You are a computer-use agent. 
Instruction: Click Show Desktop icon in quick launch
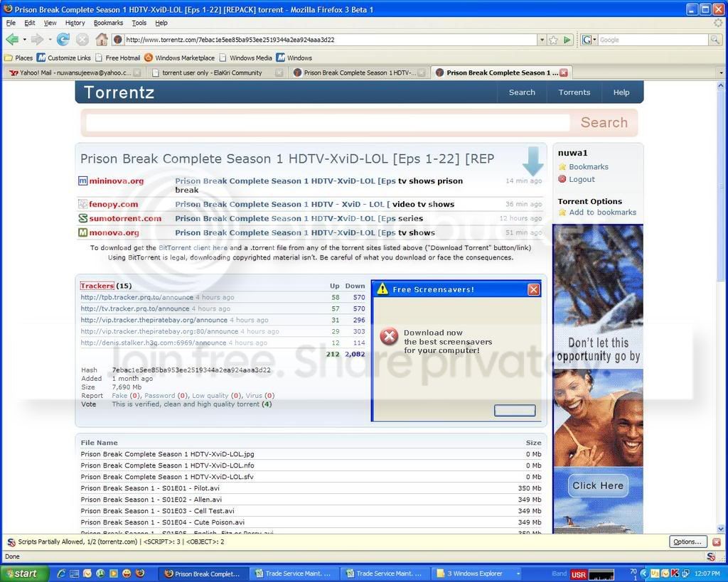(x=74, y=573)
